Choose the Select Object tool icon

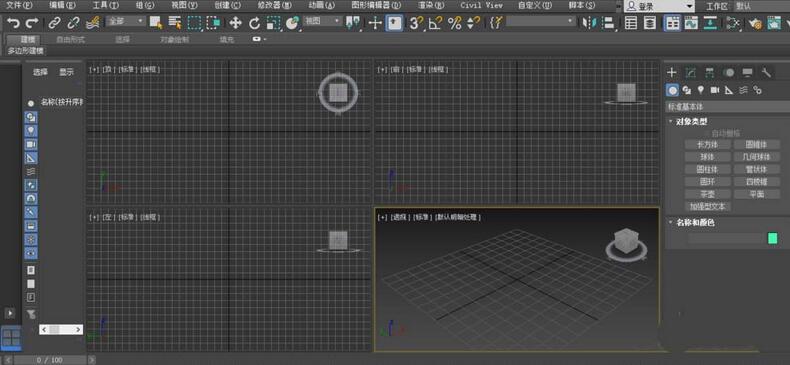(x=156, y=23)
